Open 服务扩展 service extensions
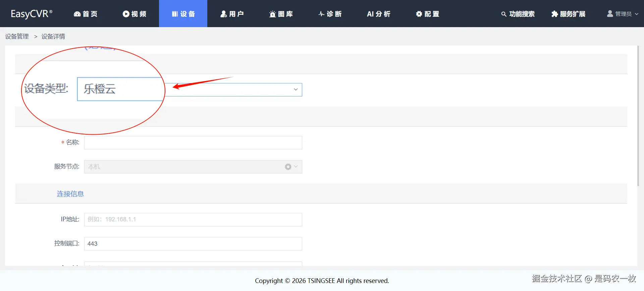This screenshot has height=291, width=644. point(569,14)
